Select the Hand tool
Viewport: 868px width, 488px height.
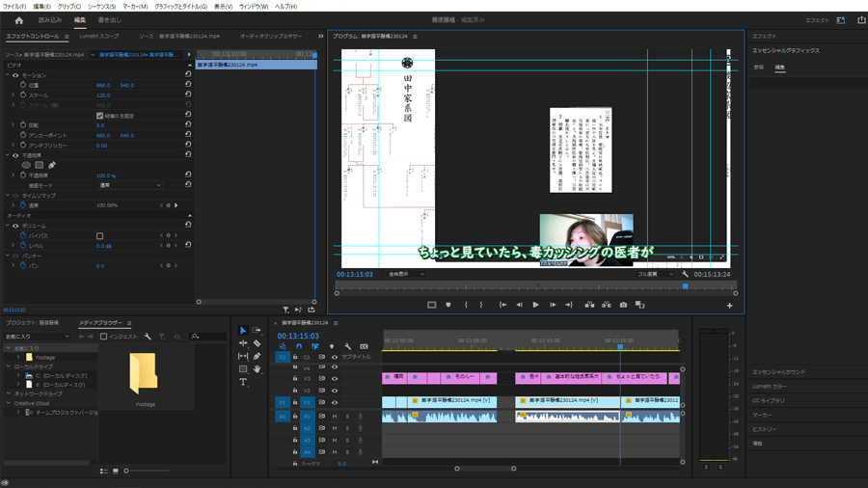[257, 369]
